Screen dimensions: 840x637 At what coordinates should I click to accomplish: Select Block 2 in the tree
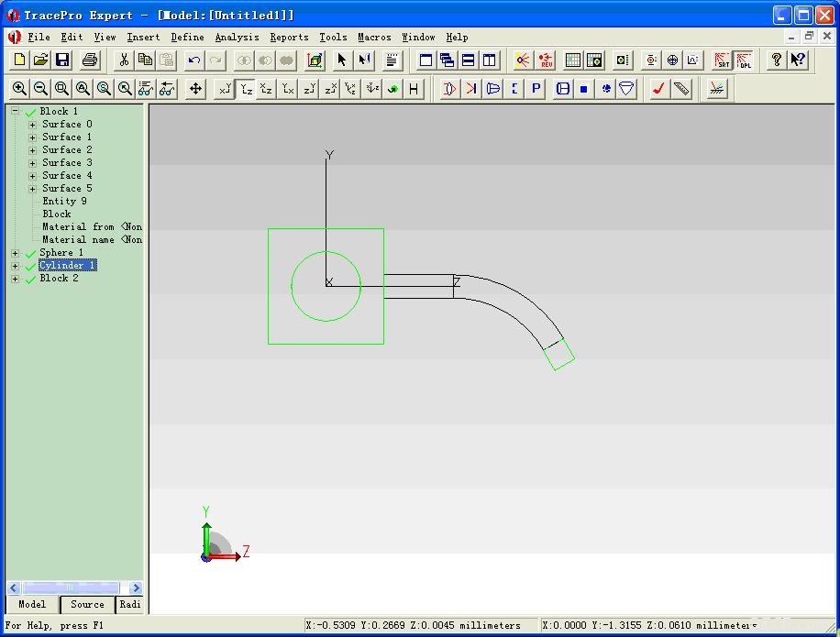[59, 279]
